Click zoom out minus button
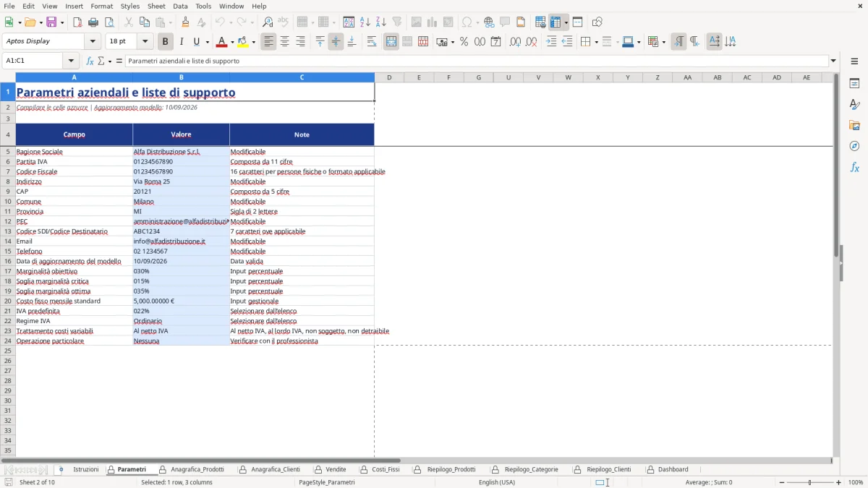This screenshot has height=488, width=868. [x=782, y=482]
